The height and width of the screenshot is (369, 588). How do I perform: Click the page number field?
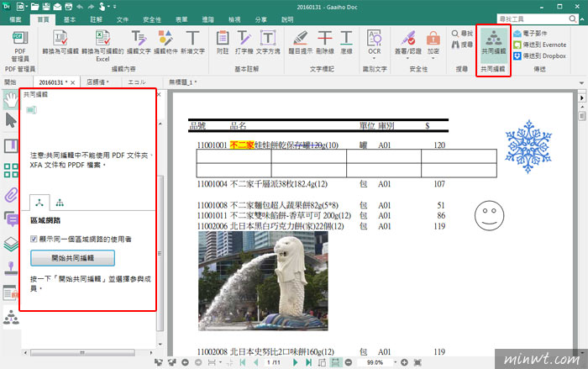[x=274, y=362]
